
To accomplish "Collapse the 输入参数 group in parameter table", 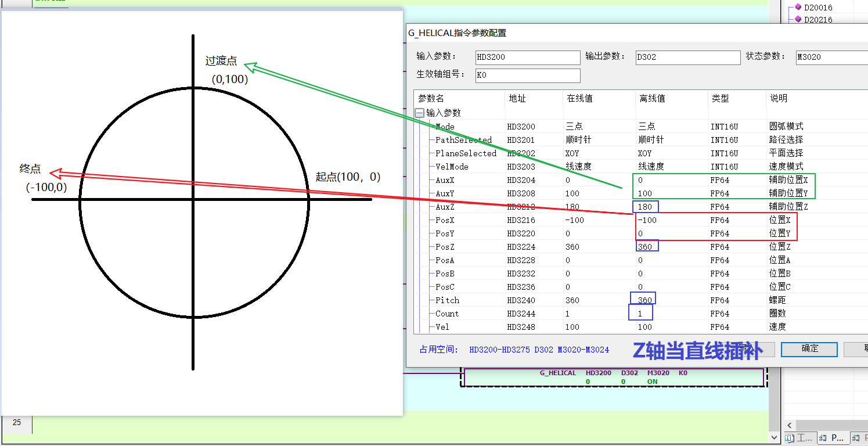I will click(419, 113).
